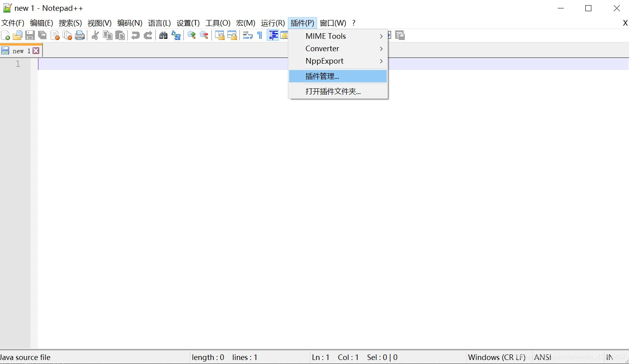This screenshot has width=629, height=364.
Task: Click the Undo arrow icon
Action: 135,36
